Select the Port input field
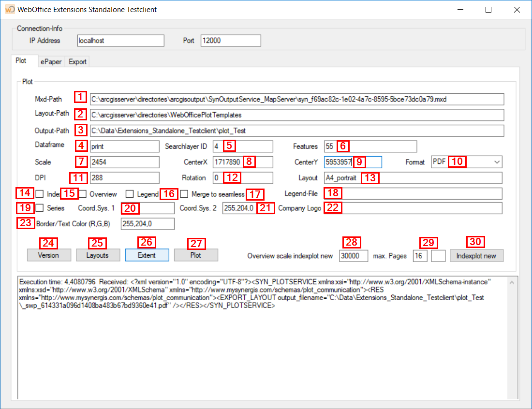 coord(230,41)
